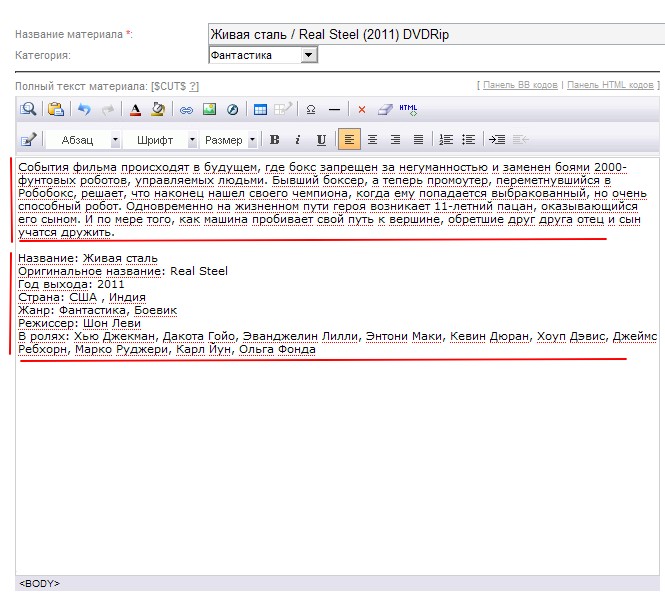This screenshot has width=665, height=595.
Task: Align text to the right
Action: 395,140
